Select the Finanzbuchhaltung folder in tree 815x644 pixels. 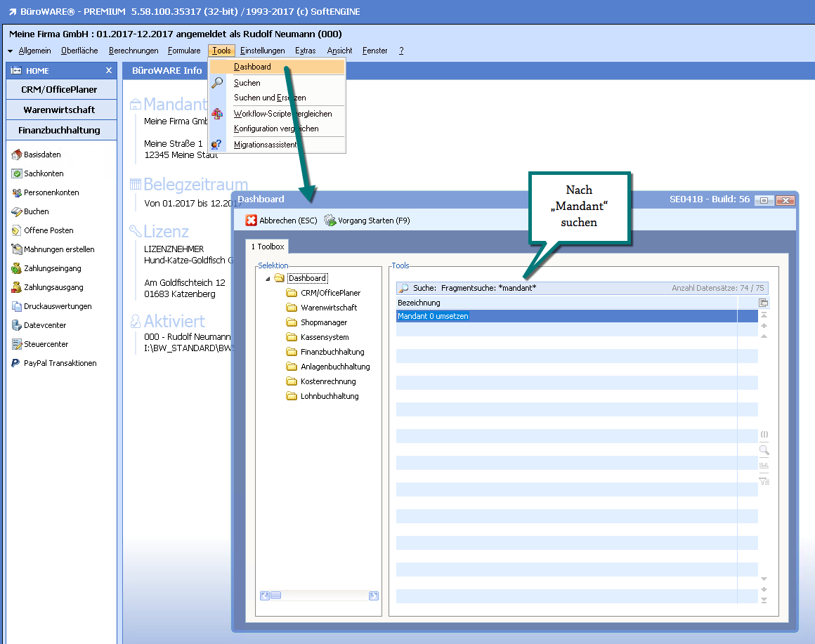332,352
